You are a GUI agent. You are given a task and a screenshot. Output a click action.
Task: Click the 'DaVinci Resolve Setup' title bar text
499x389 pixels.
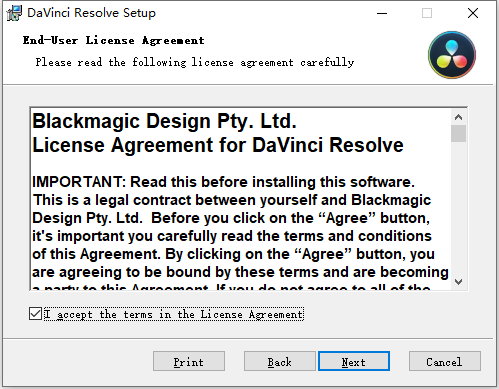click(x=91, y=13)
